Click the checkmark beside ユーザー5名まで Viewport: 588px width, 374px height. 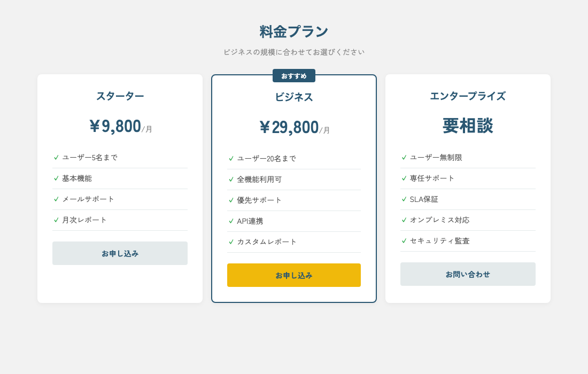pyautogui.click(x=56, y=157)
